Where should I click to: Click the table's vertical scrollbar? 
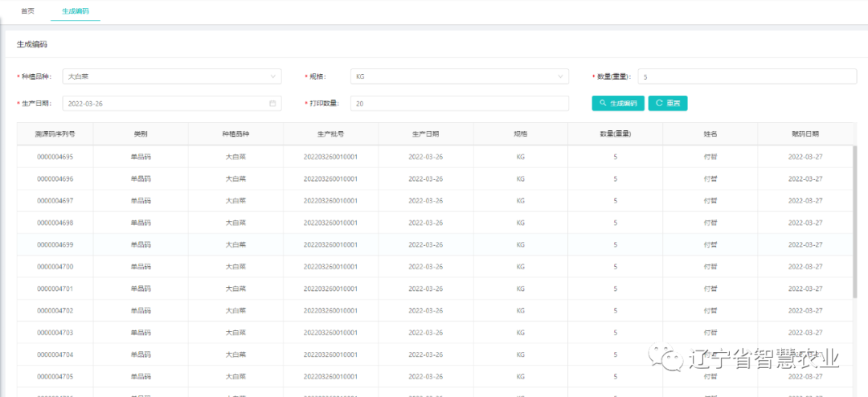tap(855, 222)
